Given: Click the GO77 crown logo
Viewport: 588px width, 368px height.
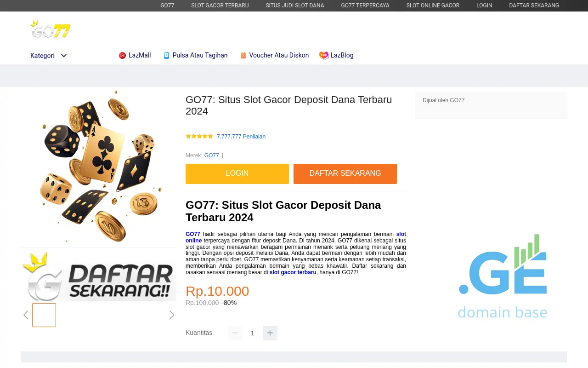Looking at the screenshot, I should 51,29.
